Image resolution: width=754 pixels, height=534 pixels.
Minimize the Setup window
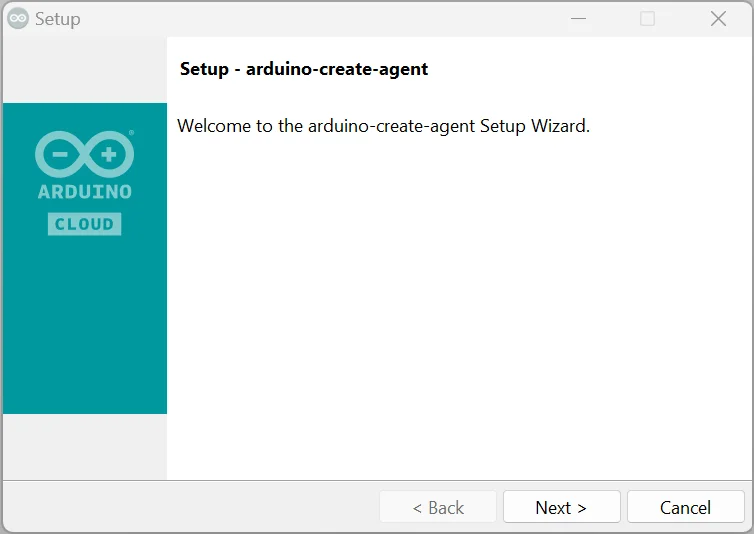[578, 19]
